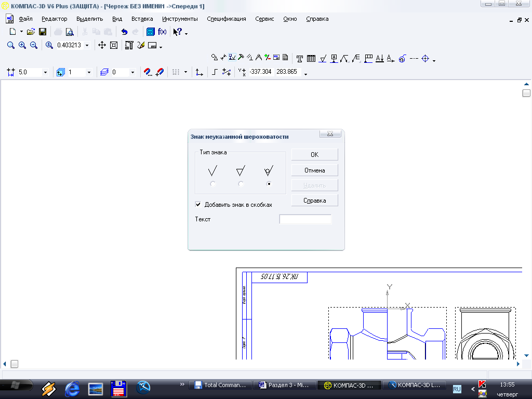Add a datum base symbol icon
This screenshot has height=399, width=532.
(334, 59)
